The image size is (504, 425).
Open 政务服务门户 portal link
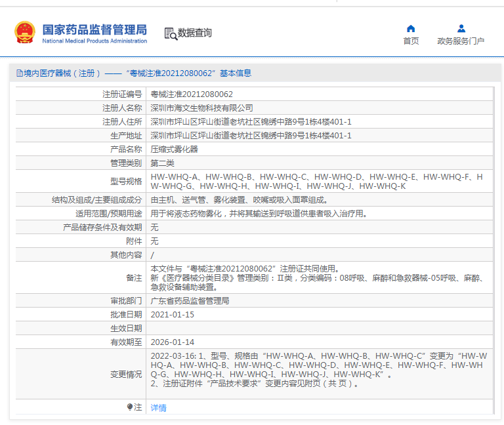(x=461, y=41)
